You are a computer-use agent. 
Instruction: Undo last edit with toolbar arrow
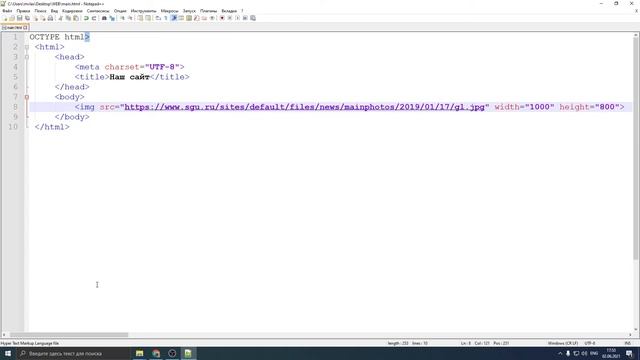[86, 18]
